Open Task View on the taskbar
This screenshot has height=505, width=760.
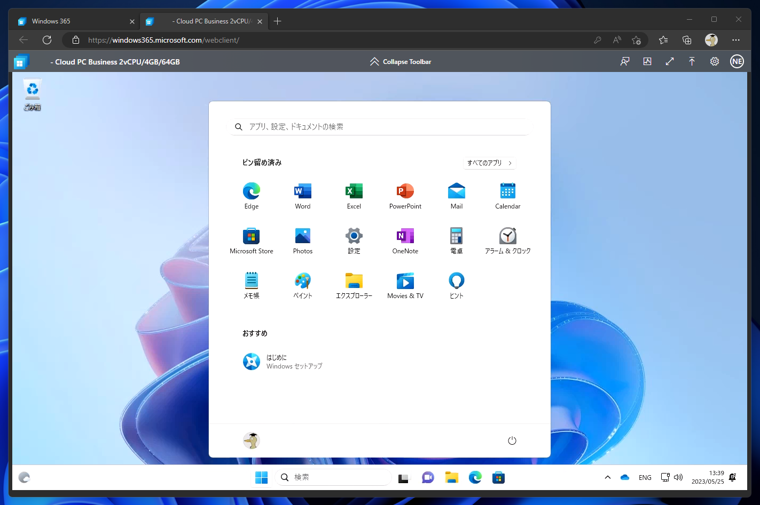tap(403, 478)
